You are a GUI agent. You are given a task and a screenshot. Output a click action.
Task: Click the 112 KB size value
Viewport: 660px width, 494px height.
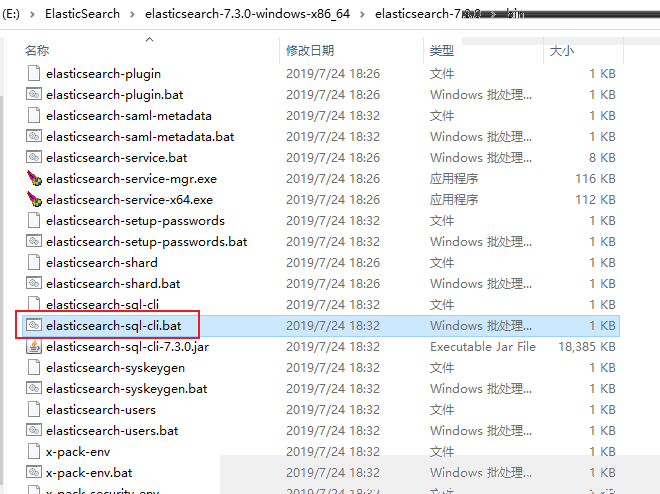click(x=595, y=200)
